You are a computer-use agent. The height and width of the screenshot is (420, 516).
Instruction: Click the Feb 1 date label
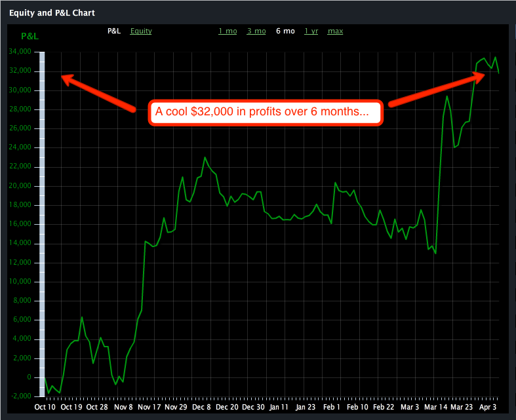(x=331, y=407)
